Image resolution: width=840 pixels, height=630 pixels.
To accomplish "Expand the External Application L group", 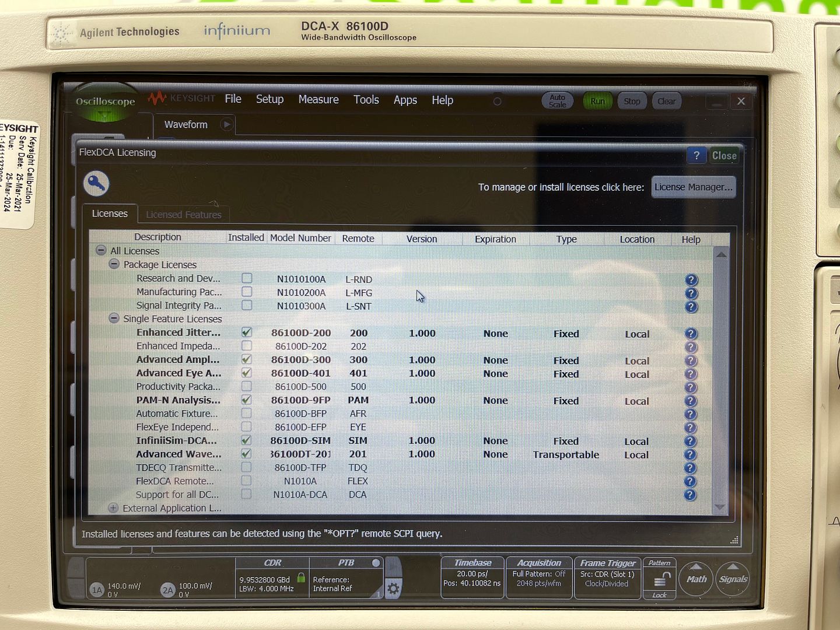I will point(113,508).
